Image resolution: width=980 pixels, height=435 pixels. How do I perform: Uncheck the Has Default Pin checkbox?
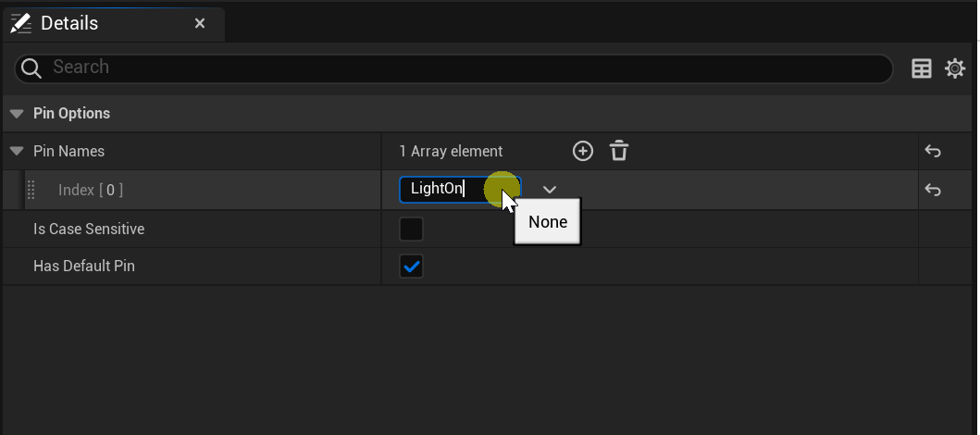point(411,267)
